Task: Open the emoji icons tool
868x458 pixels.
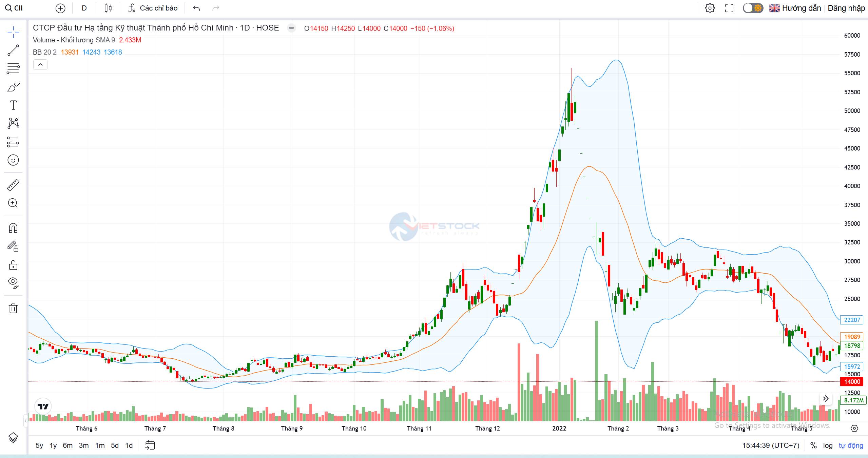Action: tap(13, 160)
